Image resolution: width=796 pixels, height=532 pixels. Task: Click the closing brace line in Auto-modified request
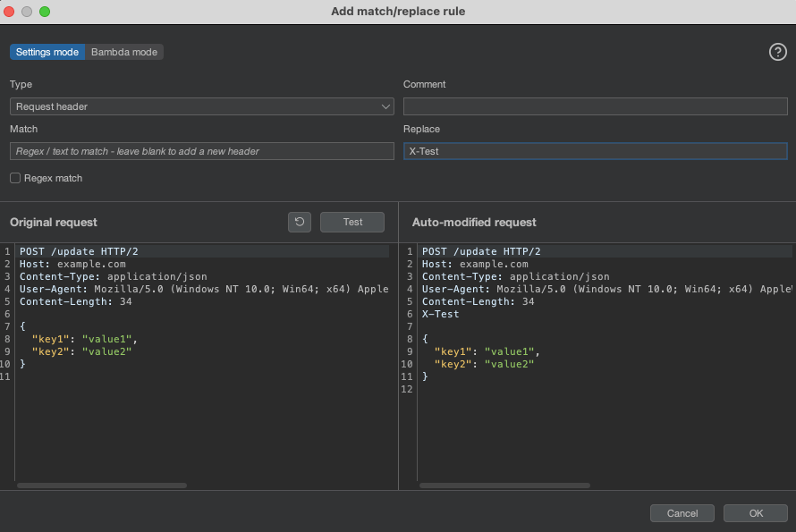pyautogui.click(x=425, y=376)
